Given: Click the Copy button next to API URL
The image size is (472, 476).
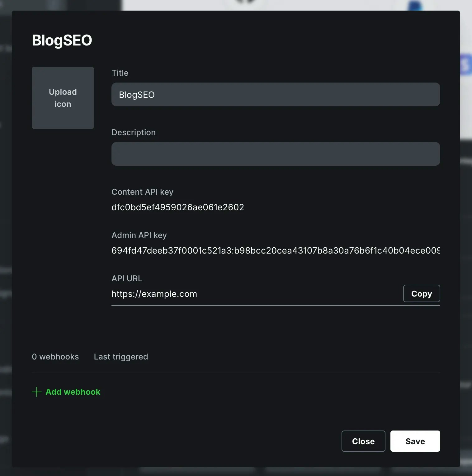Looking at the screenshot, I should click(x=421, y=293).
